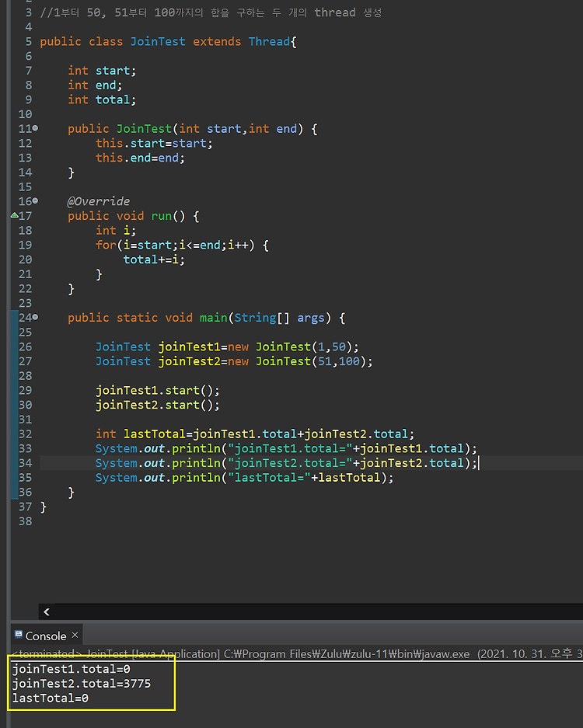Select the Console tab
The height and width of the screenshot is (728, 583).
tap(46, 636)
